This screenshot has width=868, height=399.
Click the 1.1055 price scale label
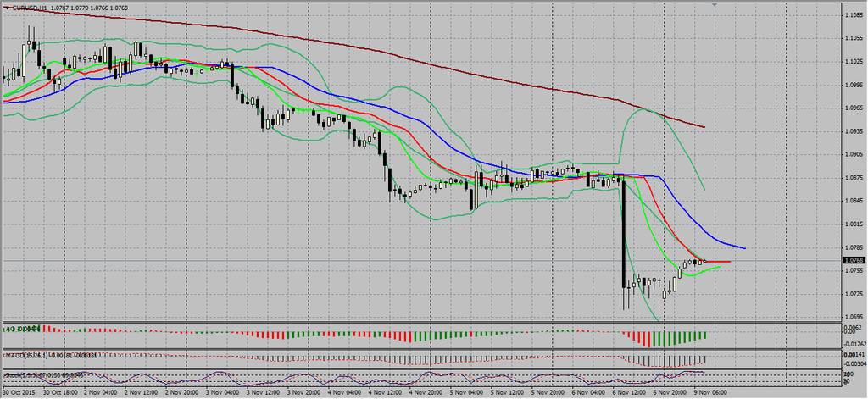[x=853, y=38]
